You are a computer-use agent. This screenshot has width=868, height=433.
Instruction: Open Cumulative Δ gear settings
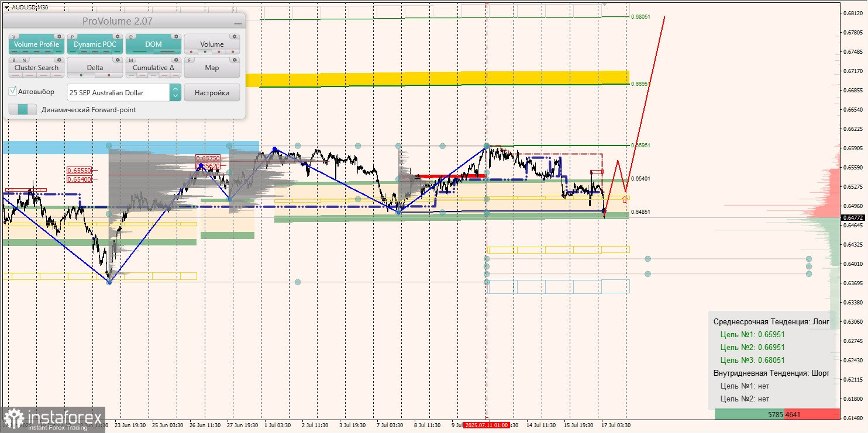175,60
